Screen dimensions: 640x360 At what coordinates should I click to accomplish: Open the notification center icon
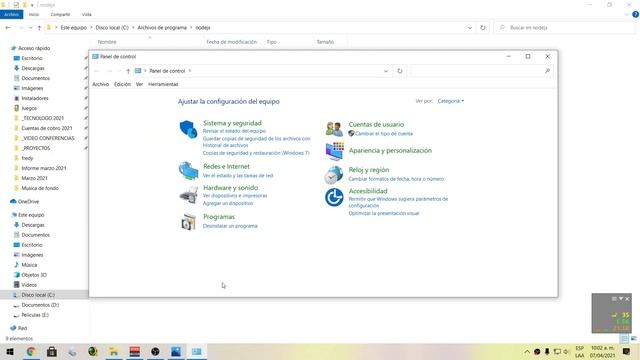tap(627, 351)
